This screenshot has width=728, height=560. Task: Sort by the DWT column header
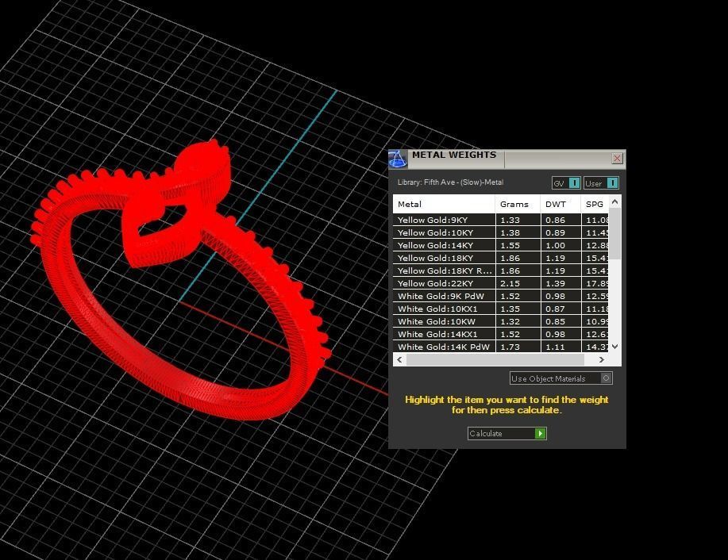pyautogui.click(x=560, y=204)
